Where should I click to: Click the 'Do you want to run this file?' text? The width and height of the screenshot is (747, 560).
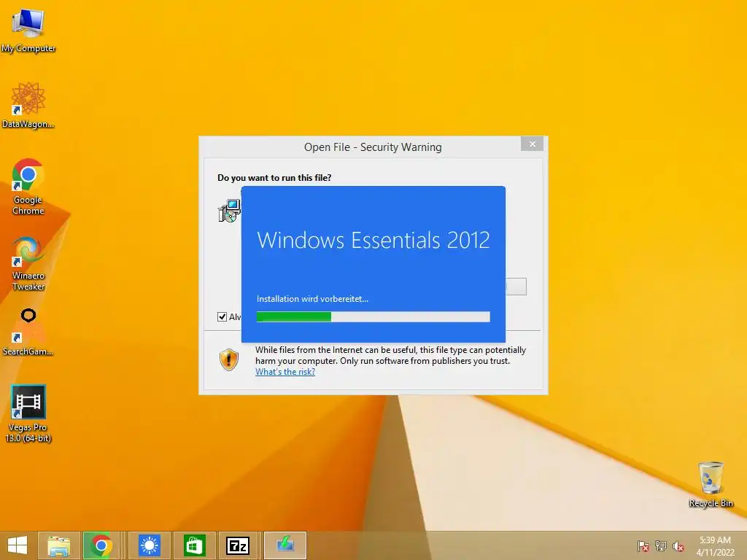point(274,178)
